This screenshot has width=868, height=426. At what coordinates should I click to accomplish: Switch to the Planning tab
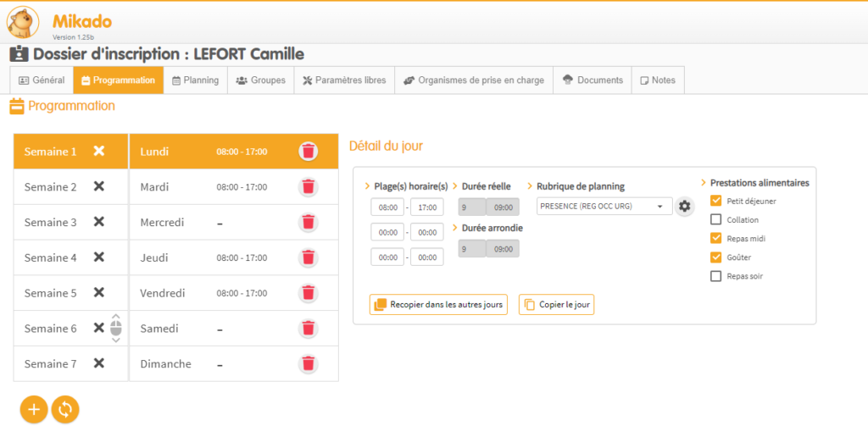coord(195,80)
